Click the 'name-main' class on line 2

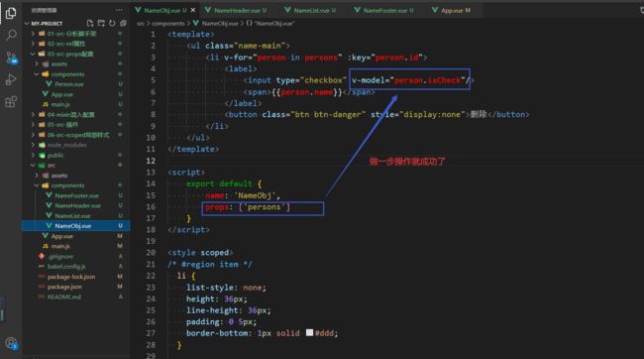(x=262, y=46)
